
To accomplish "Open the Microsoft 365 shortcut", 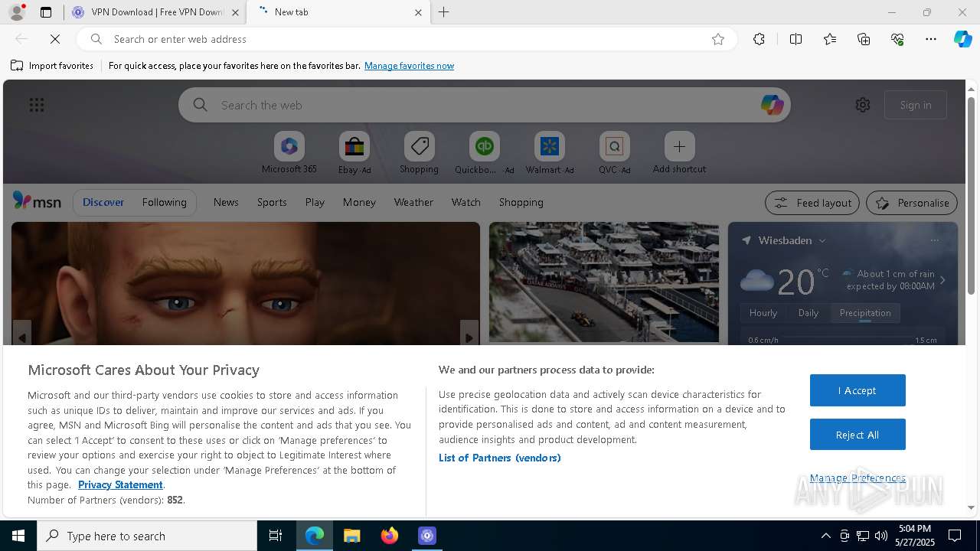I will tap(289, 152).
